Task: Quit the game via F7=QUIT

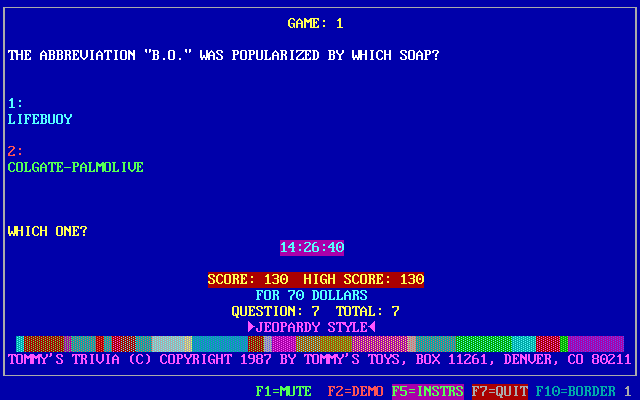Action: (500, 391)
